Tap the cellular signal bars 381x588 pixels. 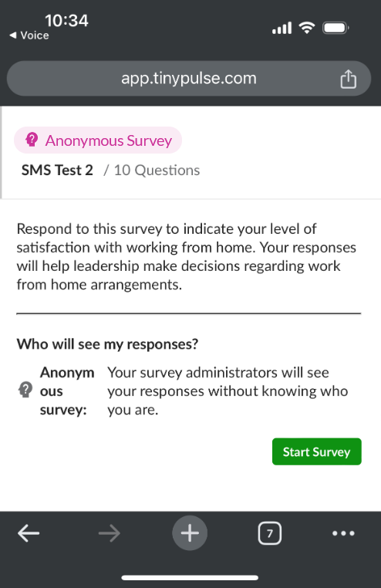[x=282, y=28]
